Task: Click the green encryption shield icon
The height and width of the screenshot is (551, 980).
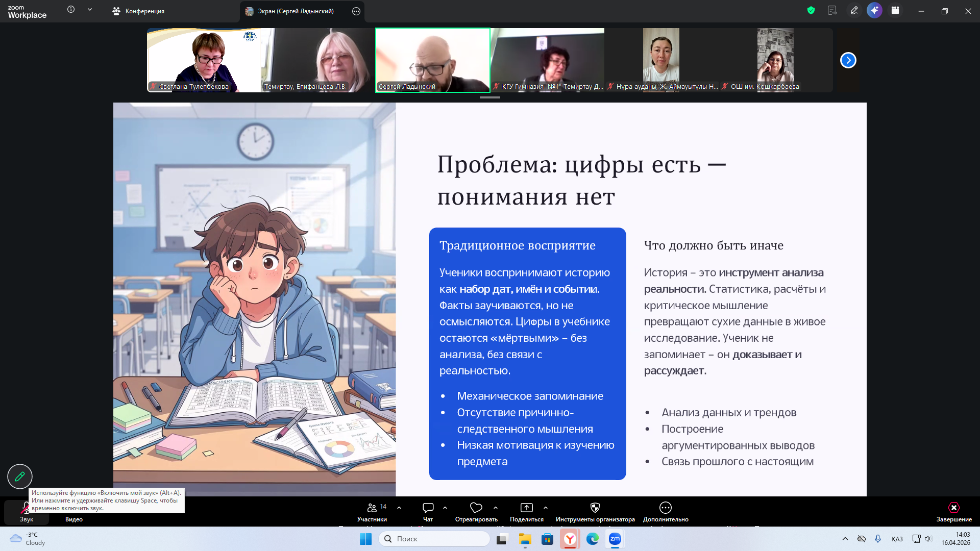Action: (x=811, y=11)
